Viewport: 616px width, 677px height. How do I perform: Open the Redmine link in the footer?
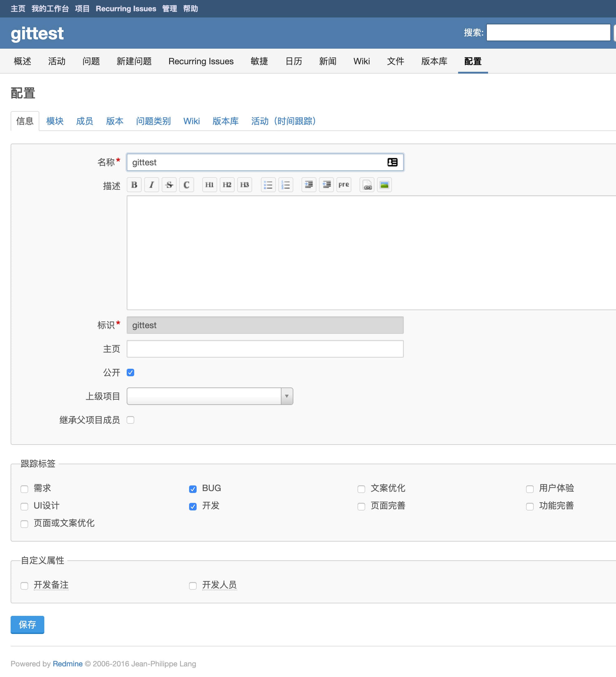[x=67, y=664]
